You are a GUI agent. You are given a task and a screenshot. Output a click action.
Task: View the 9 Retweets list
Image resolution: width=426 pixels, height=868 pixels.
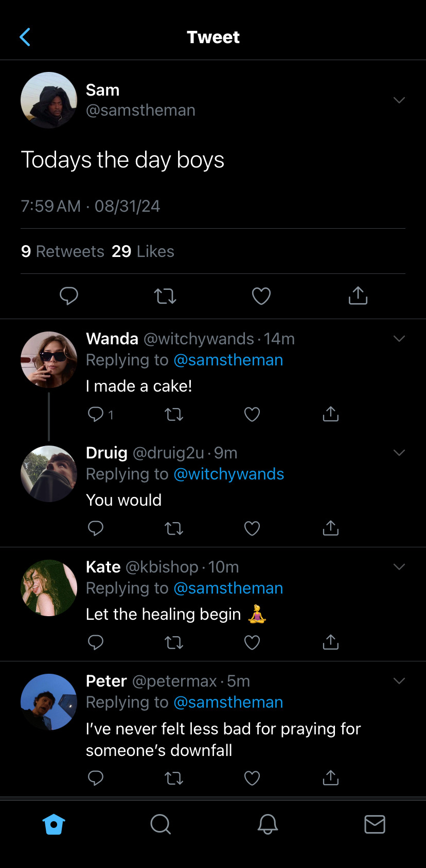[x=63, y=251]
